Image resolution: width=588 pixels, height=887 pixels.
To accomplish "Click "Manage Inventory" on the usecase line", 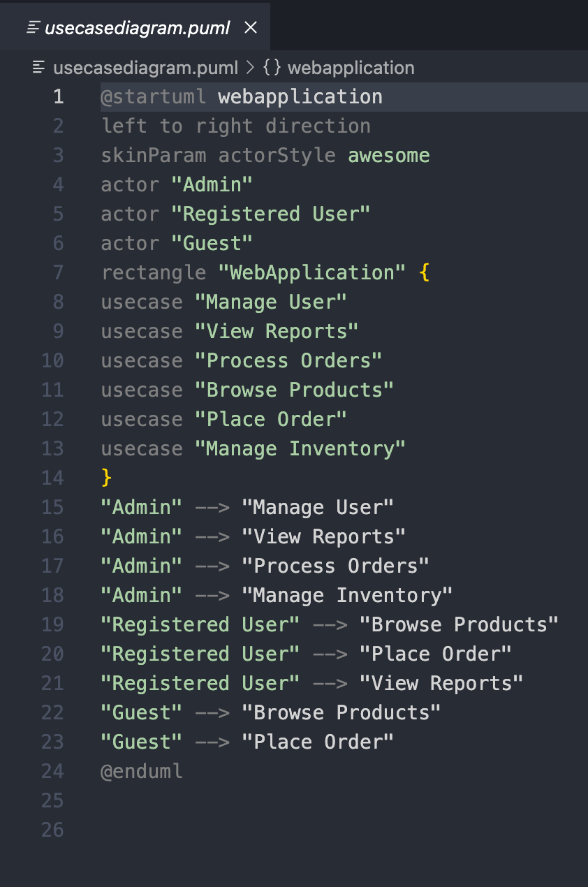I will 300,449.
